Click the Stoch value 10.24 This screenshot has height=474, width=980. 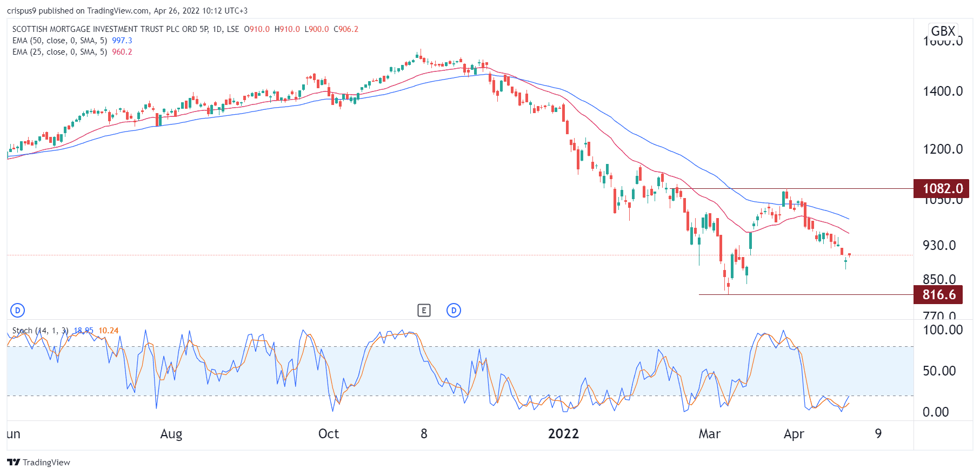pyautogui.click(x=109, y=331)
